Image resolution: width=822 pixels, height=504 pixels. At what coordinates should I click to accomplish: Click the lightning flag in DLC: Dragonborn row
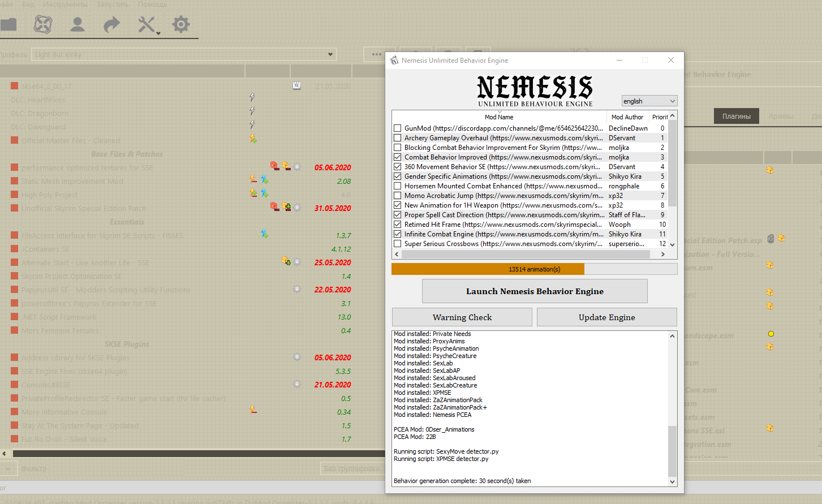pyautogui.click(x=252, y=111)
